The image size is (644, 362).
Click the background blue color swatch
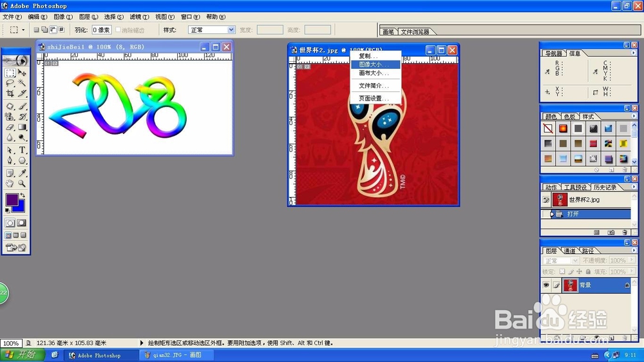point(21,207)
